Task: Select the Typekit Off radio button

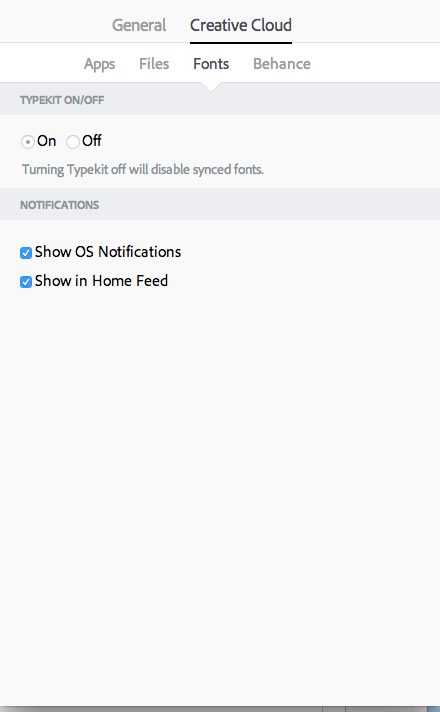Action: [73, 142]
